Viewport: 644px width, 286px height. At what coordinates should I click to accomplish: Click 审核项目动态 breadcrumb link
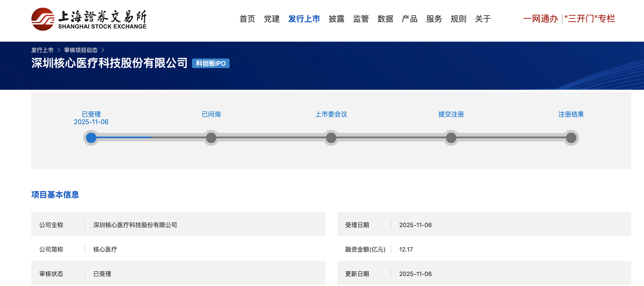(81, 50)
